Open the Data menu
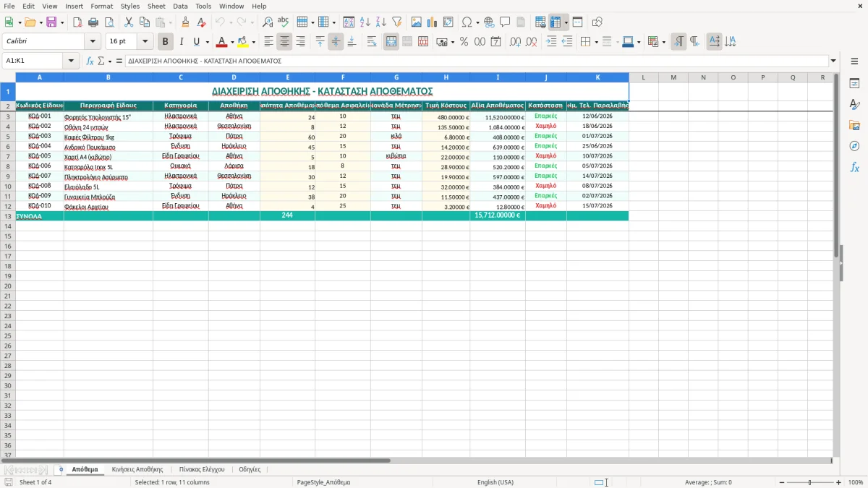The height and width of the screenshot is (488, 868). tap(180, 6)
